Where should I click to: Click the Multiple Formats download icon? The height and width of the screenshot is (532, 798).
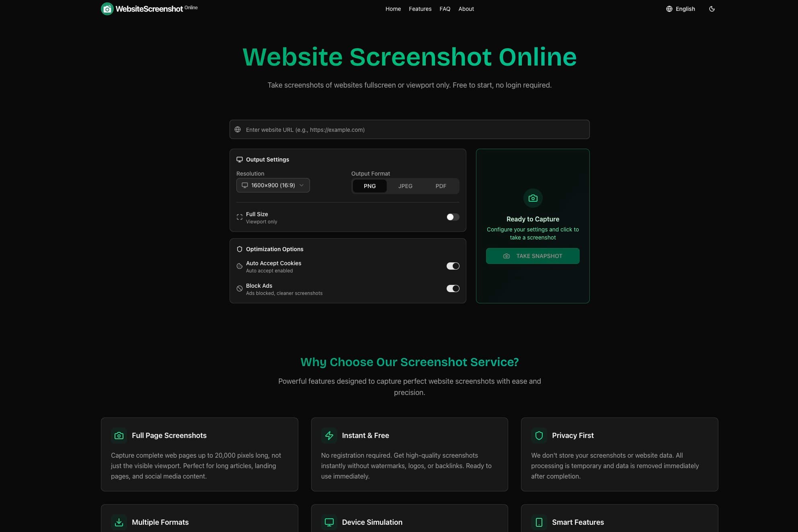click(119, 522)
